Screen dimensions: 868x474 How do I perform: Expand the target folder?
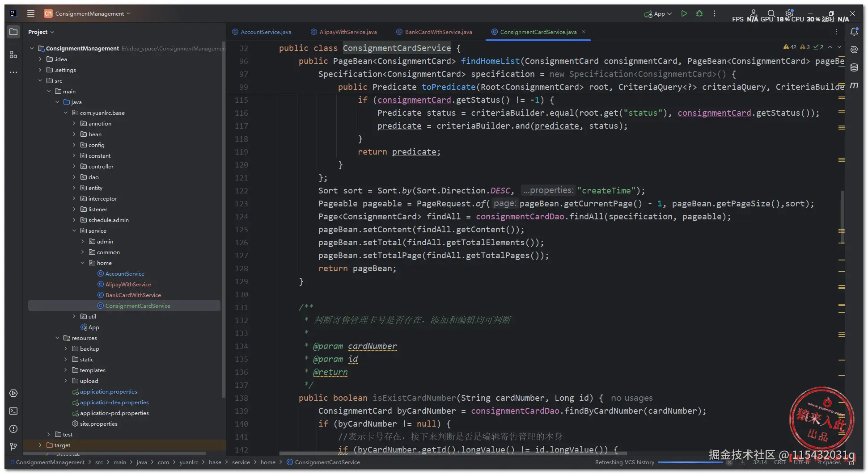coord(40,445)
